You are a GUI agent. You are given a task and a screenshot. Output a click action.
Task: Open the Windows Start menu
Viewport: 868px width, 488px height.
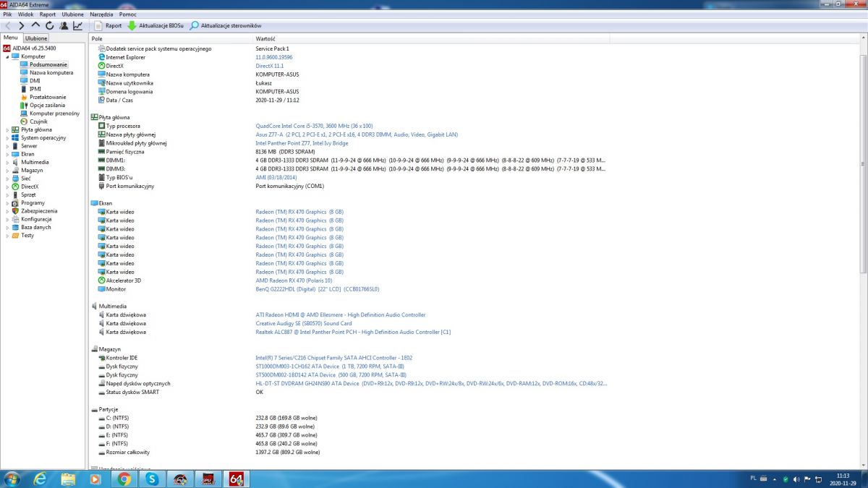click(12, 479)
